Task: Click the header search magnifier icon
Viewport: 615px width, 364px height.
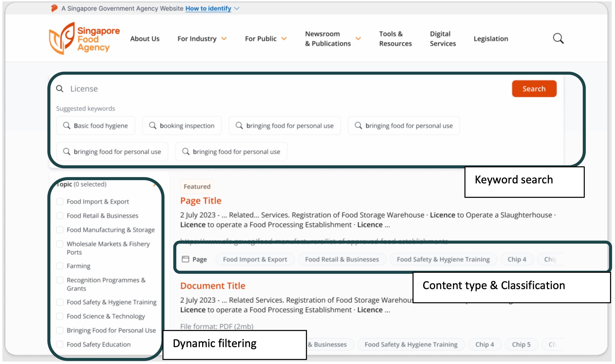Action: [558, 39]
